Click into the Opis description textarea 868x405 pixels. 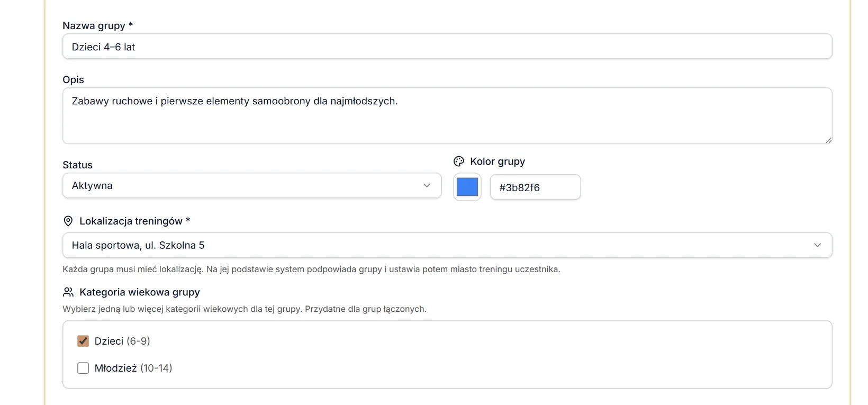(x=447, y=116)
